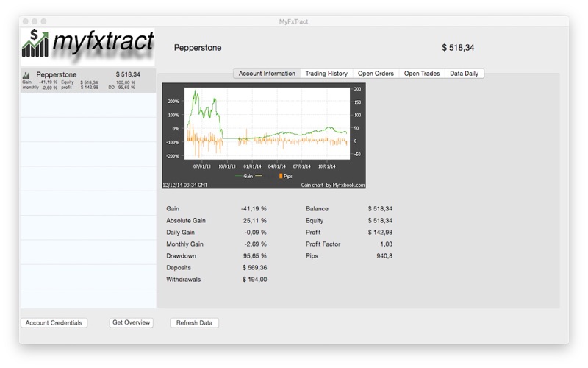
Task: Click the Pips value '940,8'
Action: pyautogui.click(x=384, y=256)
